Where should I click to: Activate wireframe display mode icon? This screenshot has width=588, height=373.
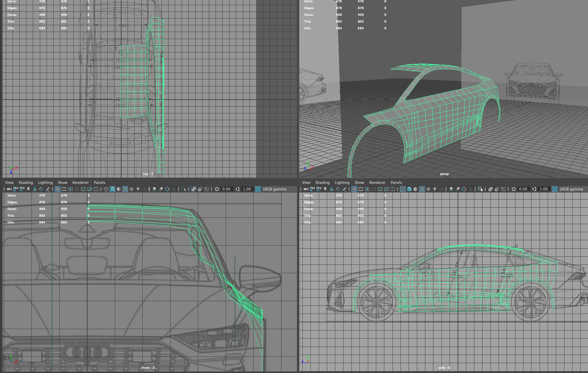[x=106, y=189]
